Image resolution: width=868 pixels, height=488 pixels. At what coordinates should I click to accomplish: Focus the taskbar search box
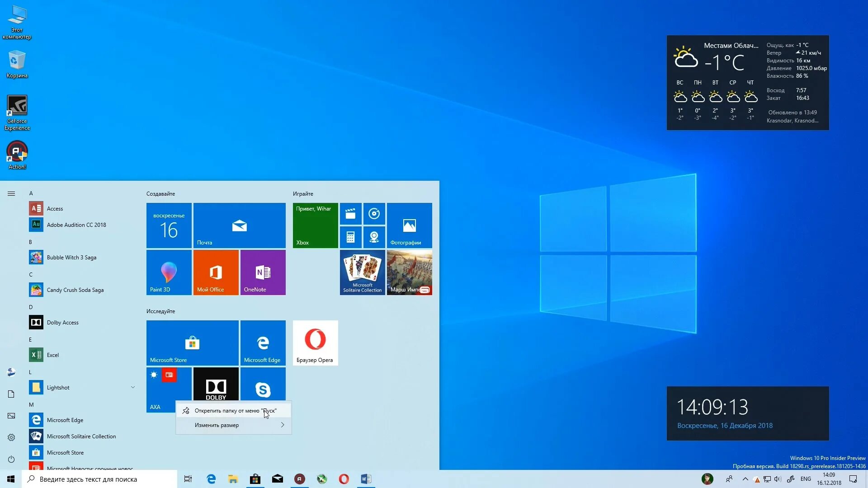[99, 479]
